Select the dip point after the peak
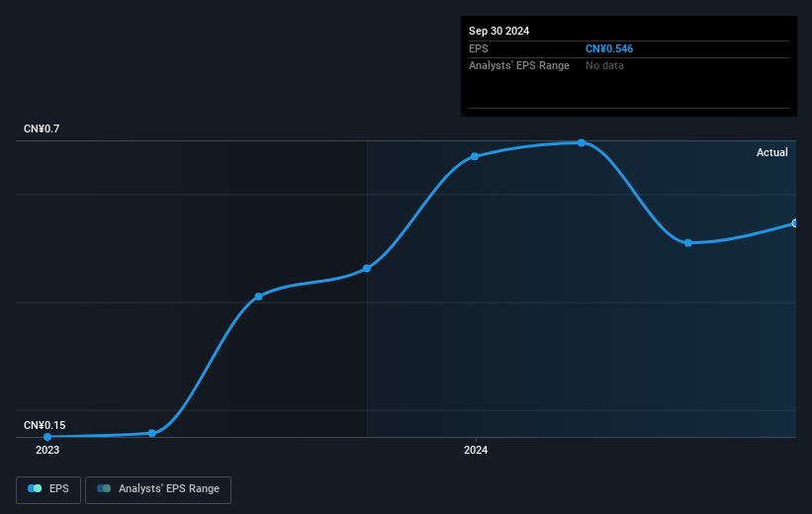The width and height of the screenshot is (812, 514). 687,243
